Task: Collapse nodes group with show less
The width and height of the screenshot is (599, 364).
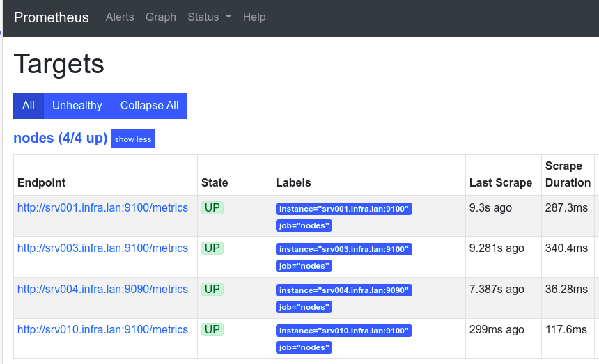Action: (133, 139)
